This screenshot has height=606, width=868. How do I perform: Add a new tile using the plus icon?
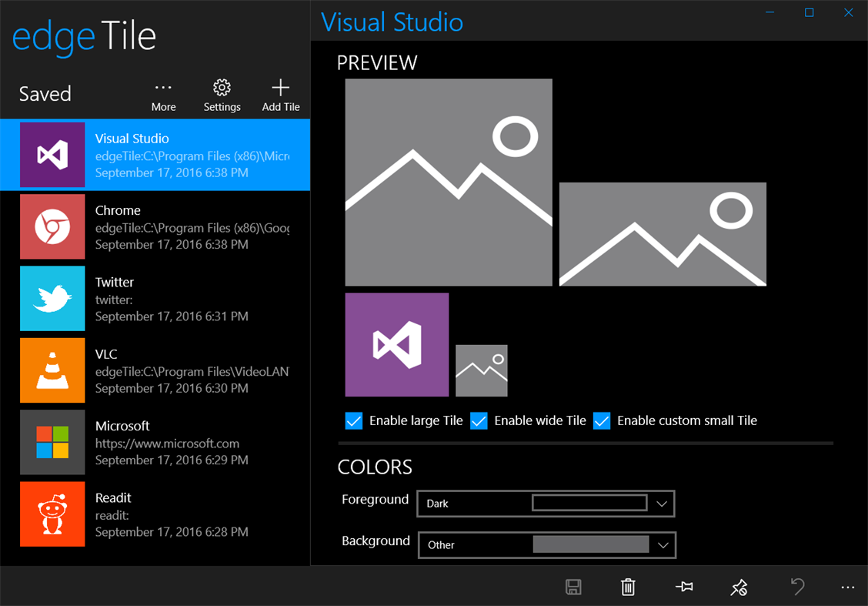coord(280,92)
